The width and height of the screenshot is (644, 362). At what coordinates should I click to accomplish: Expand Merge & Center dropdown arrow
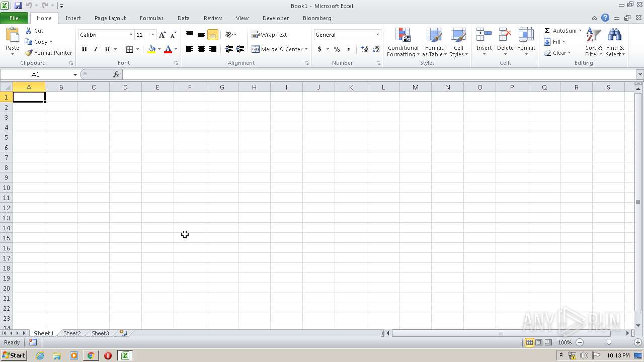pos(306,49)
